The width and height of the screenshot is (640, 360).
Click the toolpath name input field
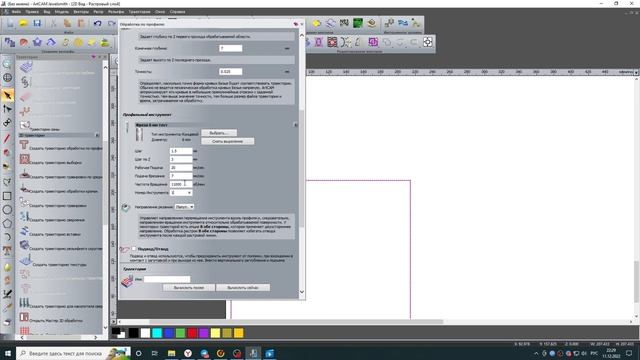coord(167,279)
